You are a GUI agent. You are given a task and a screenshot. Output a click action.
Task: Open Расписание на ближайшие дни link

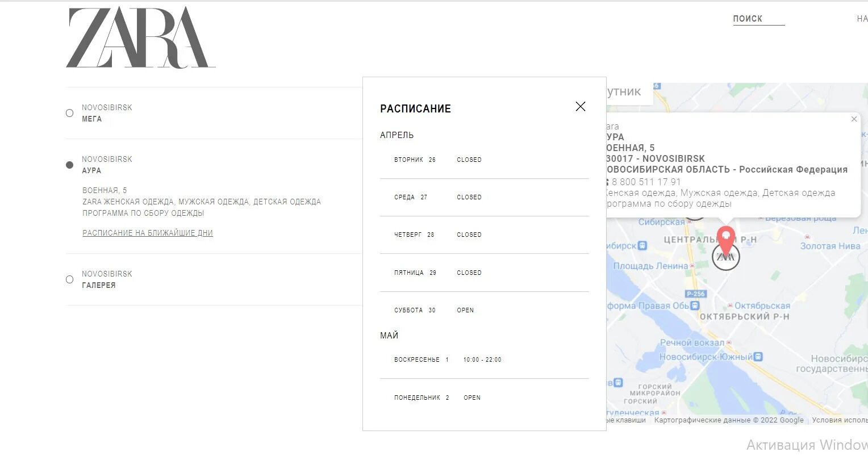click(148, 233)
